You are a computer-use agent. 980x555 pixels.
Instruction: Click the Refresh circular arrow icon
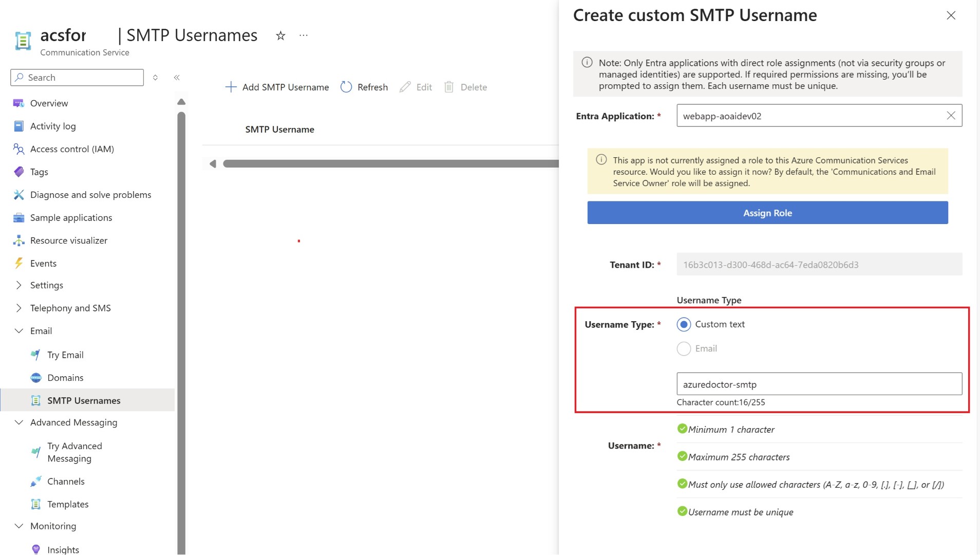click(x=346, y=87)
